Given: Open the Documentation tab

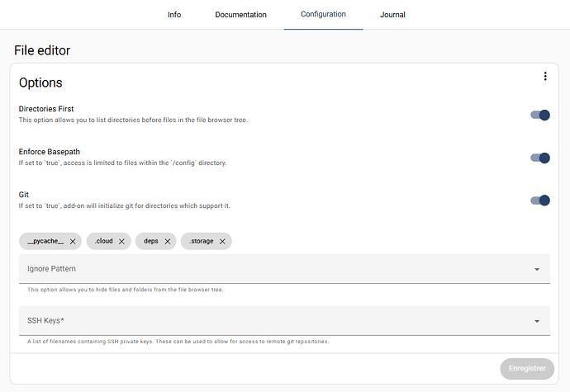Looking at the screenshot, I should 240,15.
